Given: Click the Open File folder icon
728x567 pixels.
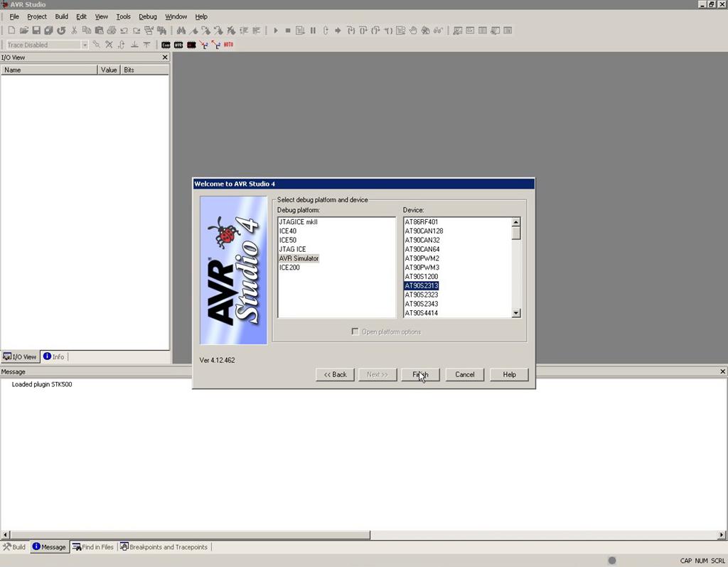Looking at the screenshot, I should point(24,31).
